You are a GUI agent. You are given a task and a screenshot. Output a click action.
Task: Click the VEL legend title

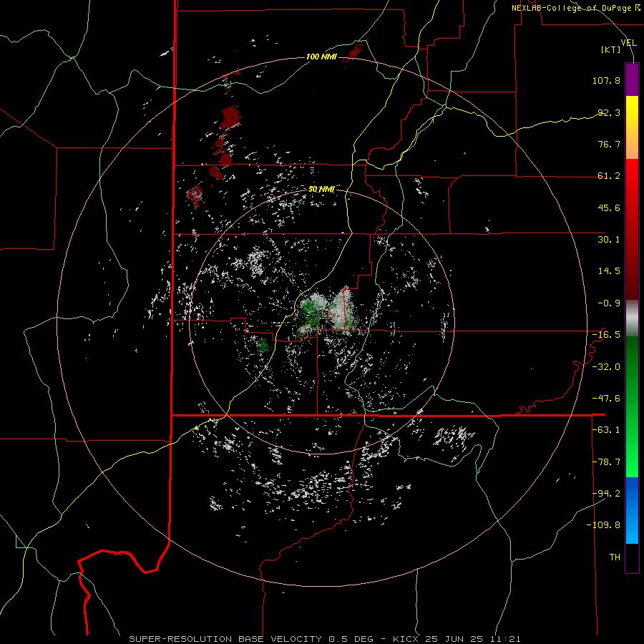click(629, 43)
